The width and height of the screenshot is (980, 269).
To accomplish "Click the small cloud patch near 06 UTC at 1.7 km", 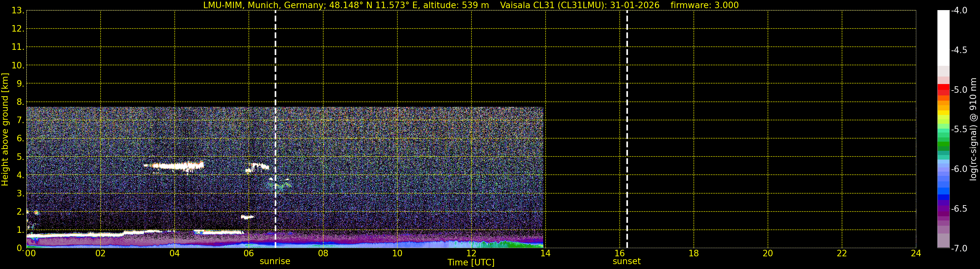I will click(x=247, y=217).
